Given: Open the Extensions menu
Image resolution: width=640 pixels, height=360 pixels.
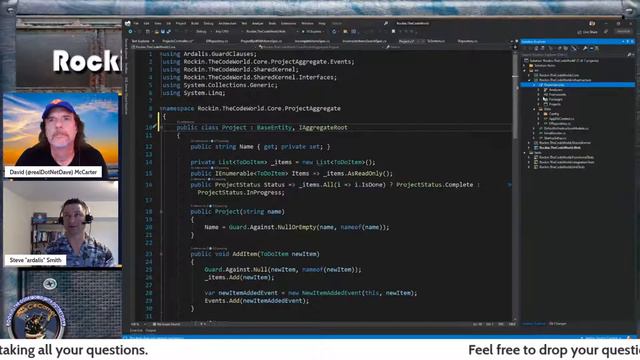Looking at the screenshot, I should (288, 23).
